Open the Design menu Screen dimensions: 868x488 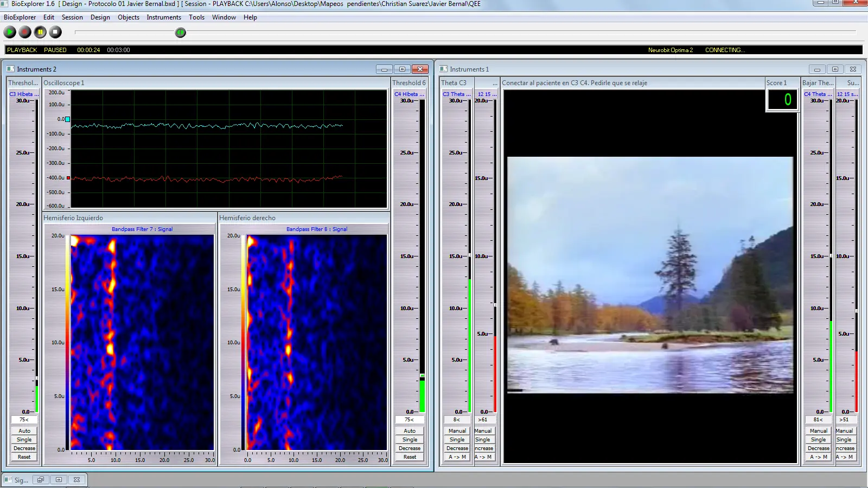(x=100, y=17)
